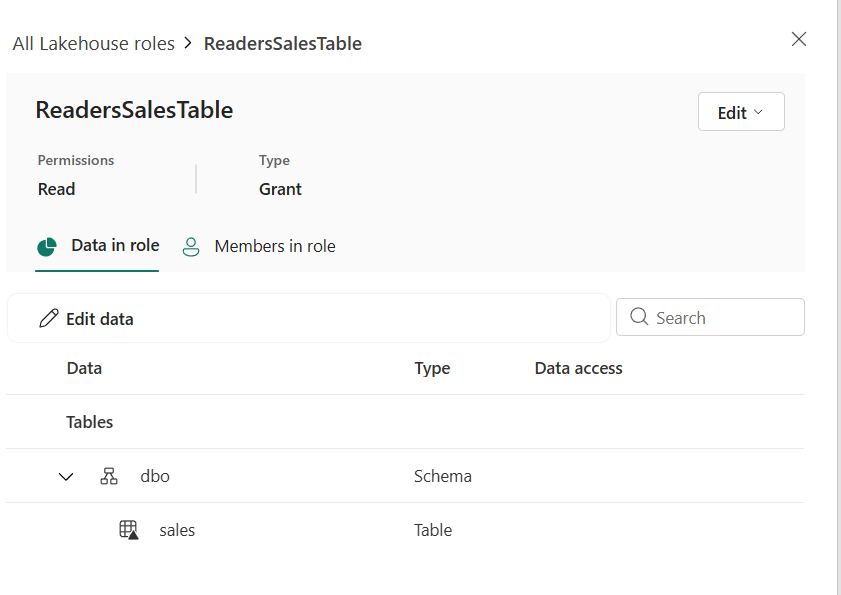Click the Data access column header

(579, 368)
